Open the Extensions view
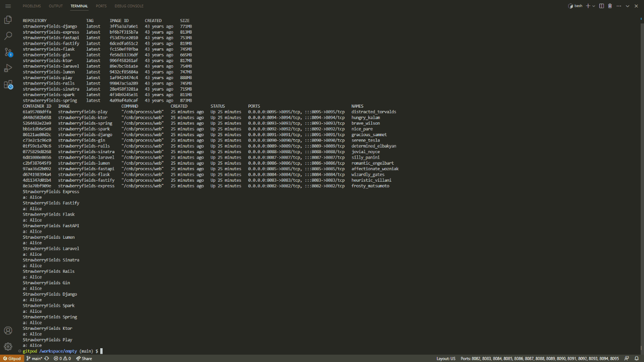 coord(8,84)
